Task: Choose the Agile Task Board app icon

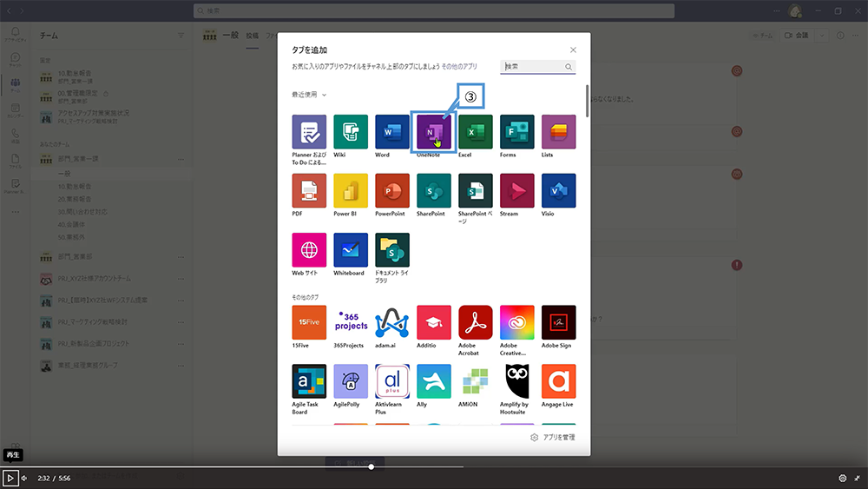Action: (309, 381)
